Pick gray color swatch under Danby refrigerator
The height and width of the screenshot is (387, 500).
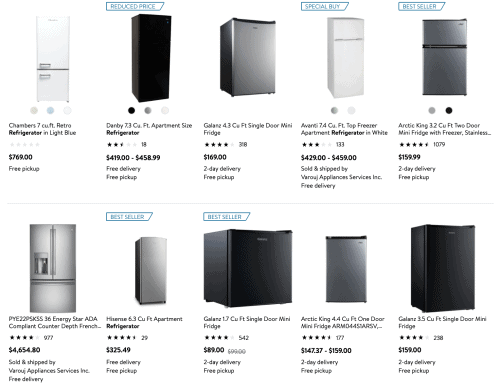point(148,110)
